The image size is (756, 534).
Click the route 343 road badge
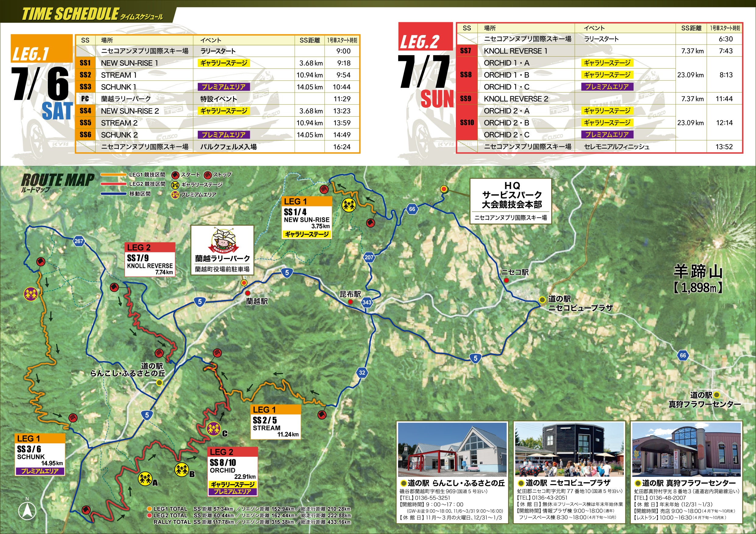tap(367, 302)
